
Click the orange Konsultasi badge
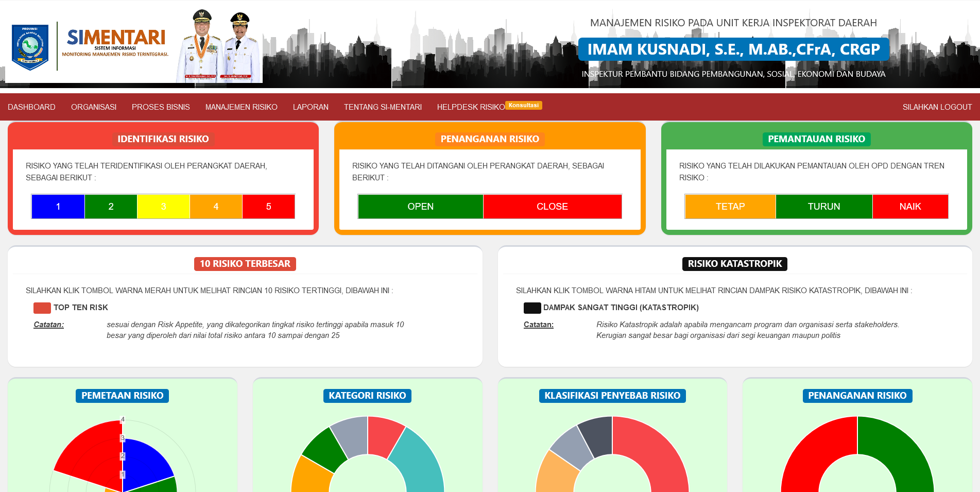(523, 105)
